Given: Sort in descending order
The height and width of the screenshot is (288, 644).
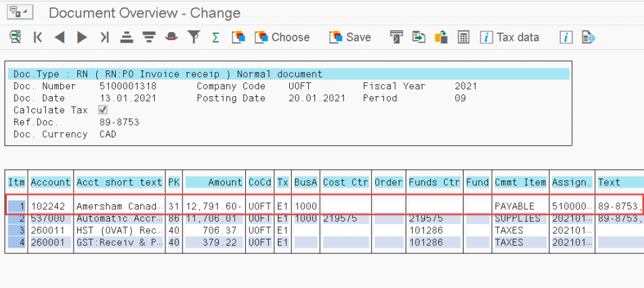Looking at the screenshot, I should tap(148, 37).
